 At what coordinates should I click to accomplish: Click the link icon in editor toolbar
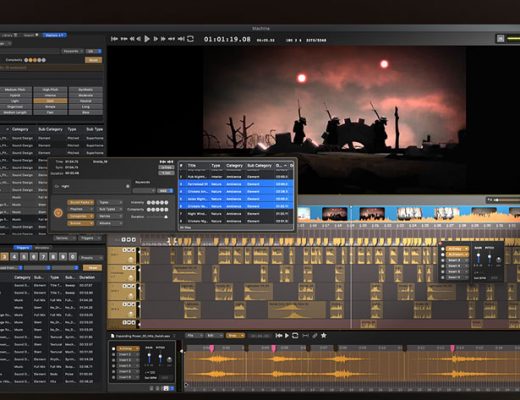tap(315, 335)
